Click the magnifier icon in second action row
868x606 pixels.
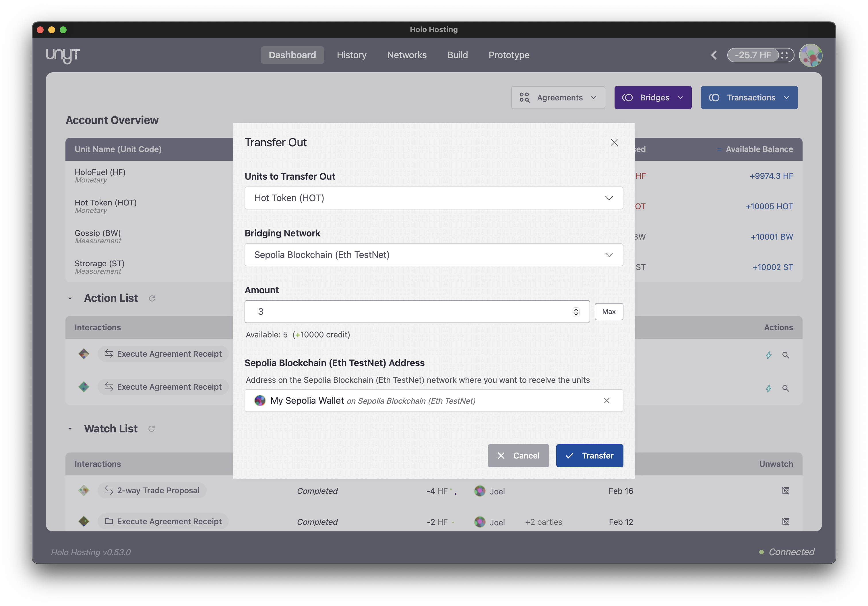pos(786,389)
